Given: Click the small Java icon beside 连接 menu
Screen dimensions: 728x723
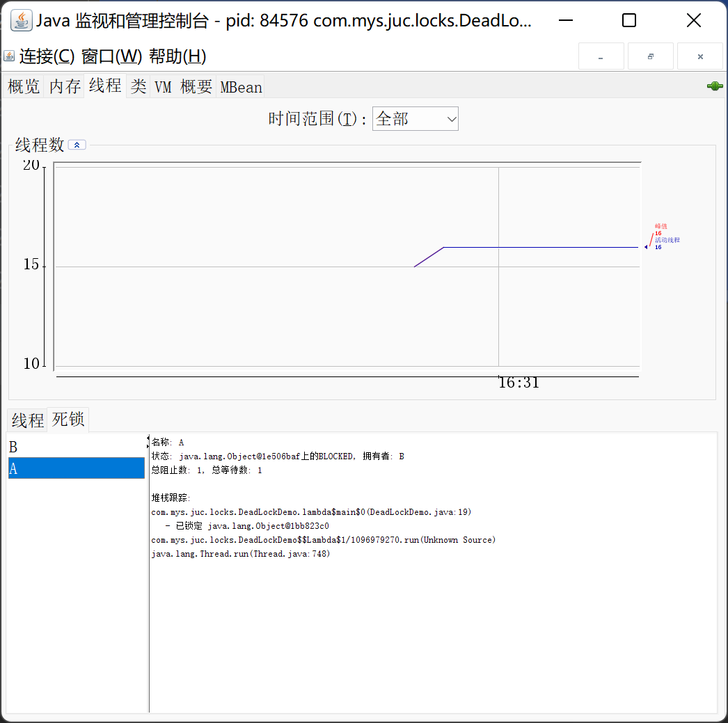Looking at the screenshot, I should click(9, 56).
